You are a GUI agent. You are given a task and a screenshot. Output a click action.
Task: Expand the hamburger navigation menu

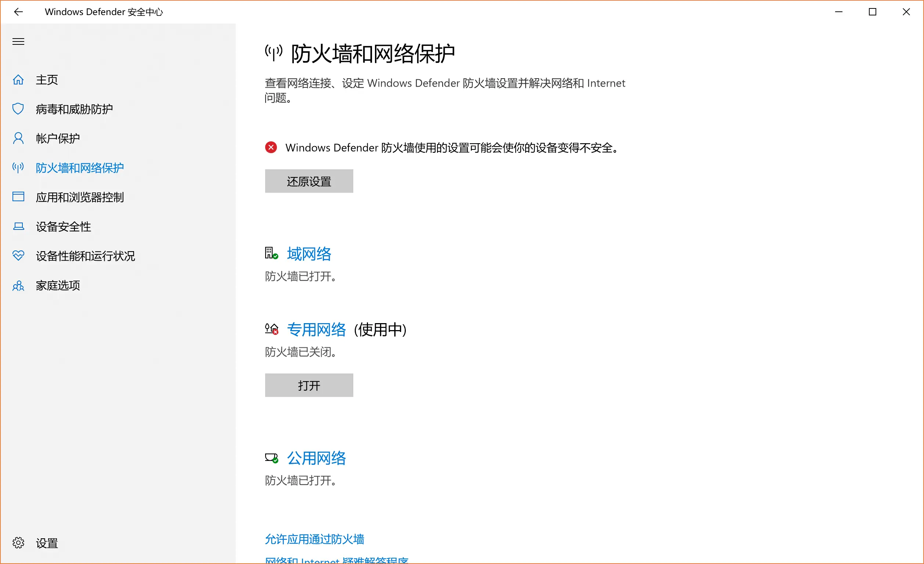(x=18, y=41)
